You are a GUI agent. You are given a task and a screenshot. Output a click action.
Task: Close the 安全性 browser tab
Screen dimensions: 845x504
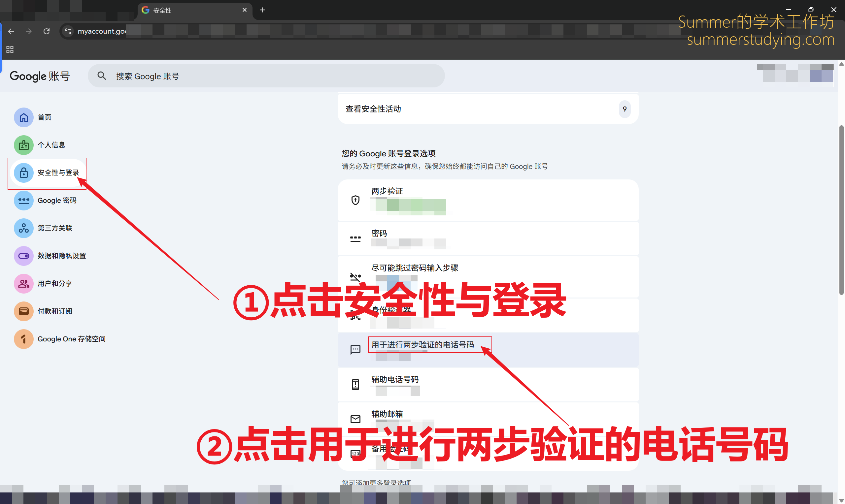(244, 10)
